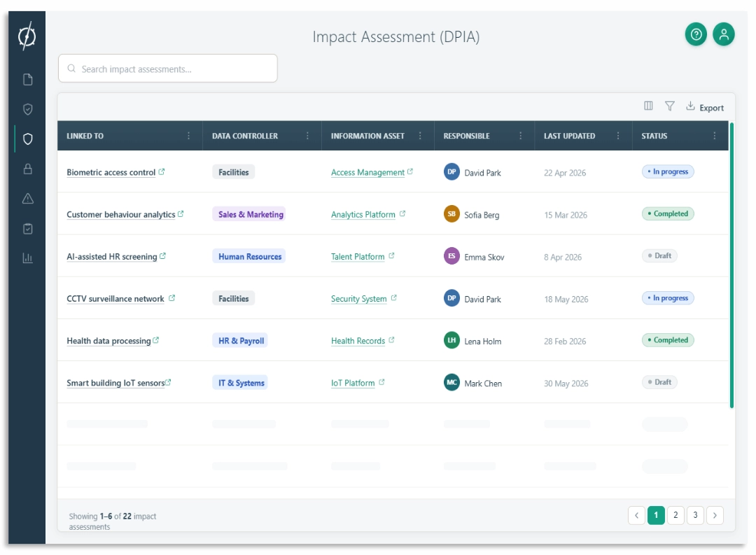This screenshot has height=555, width=756.
Task: Click the Completed status for Customer behaviour analytics
Action: 668,213
